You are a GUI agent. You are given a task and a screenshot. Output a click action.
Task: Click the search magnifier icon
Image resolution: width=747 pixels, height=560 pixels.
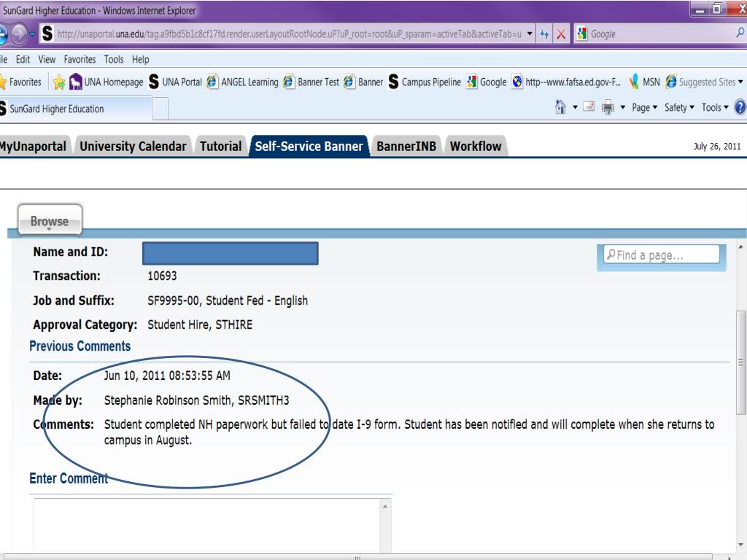tap(740, 33)
